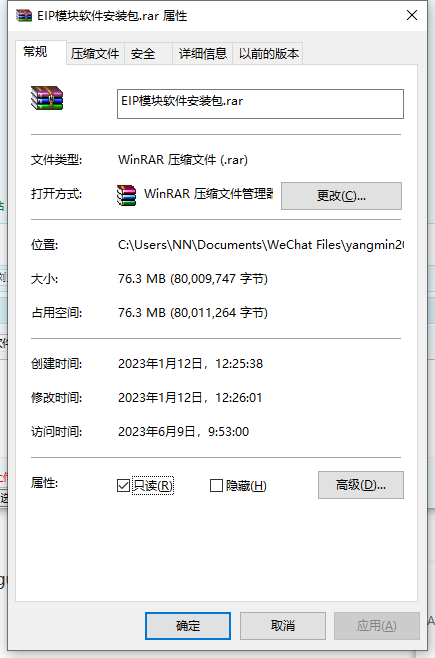
Task: Click the 取消 button
Action: pyautogui.click(x=283, y=626)
